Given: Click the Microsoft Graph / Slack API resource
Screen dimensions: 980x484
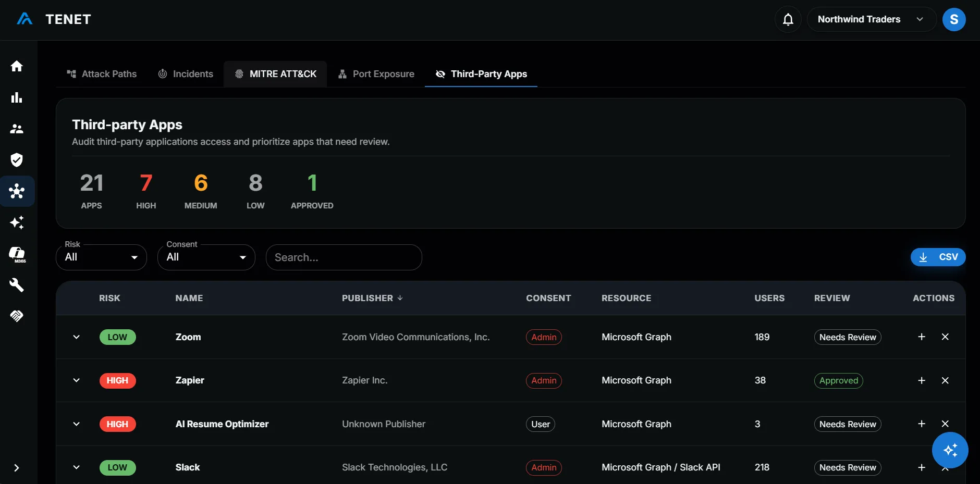Looking at the screenshot, I should click(x=661, y=467).
